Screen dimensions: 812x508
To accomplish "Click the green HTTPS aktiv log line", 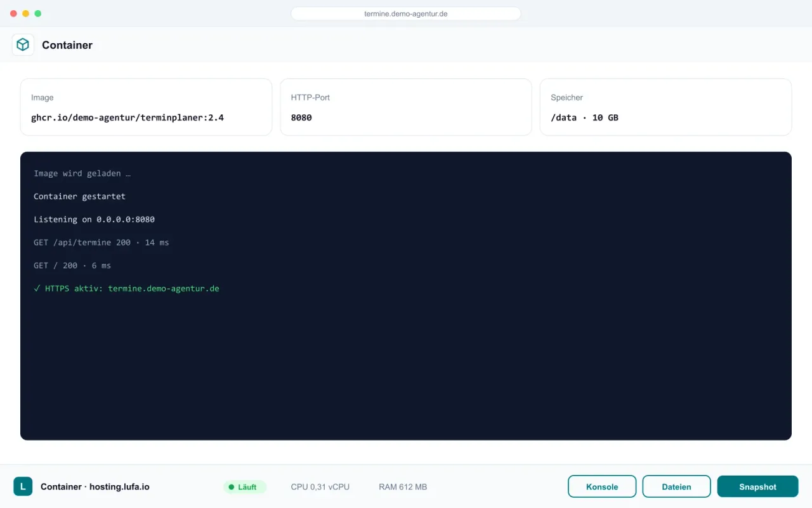I will click(x=126, y=288).
